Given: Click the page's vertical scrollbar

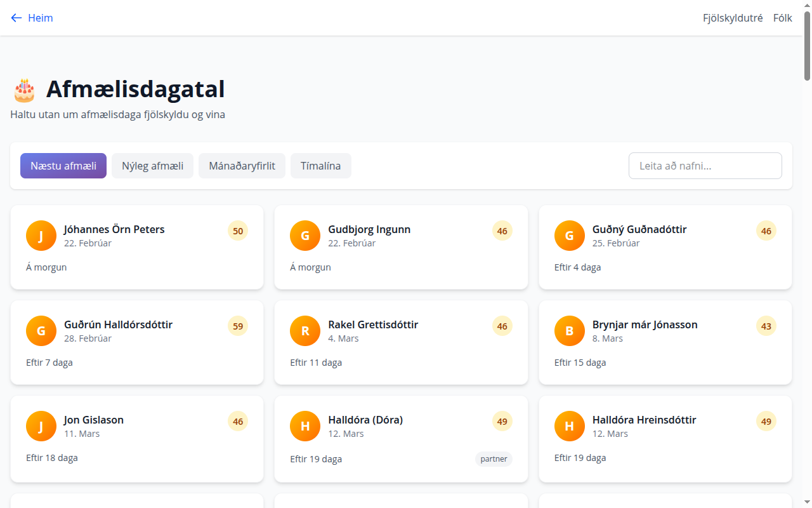Looking at the screenshot, I should [x=807, y=44].
